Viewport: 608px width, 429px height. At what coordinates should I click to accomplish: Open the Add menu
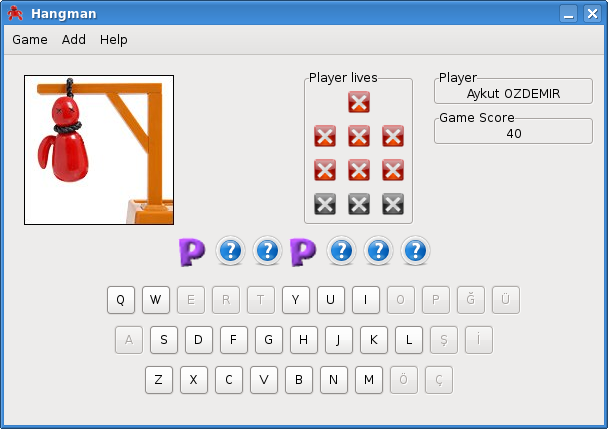pyautogui.click(x=74, y=40)
